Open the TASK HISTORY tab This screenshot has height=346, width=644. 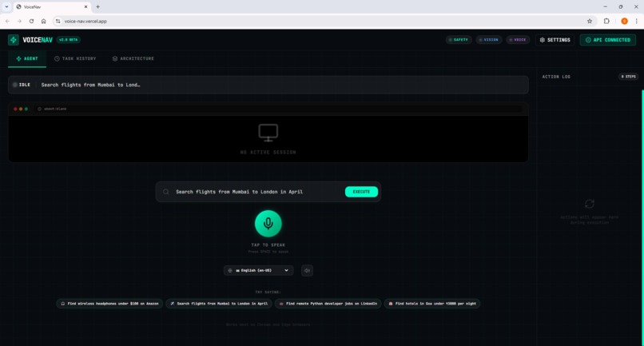(x=75, y=59)
